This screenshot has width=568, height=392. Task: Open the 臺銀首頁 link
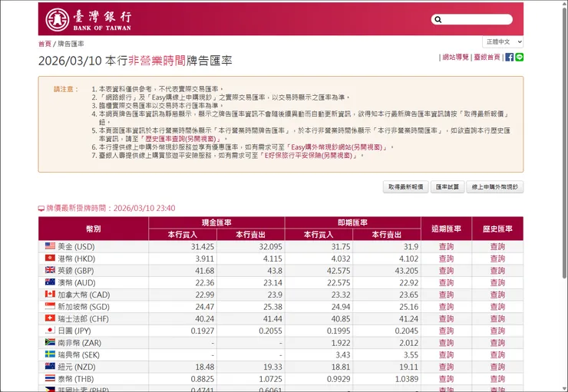click(x=487, y=58)
